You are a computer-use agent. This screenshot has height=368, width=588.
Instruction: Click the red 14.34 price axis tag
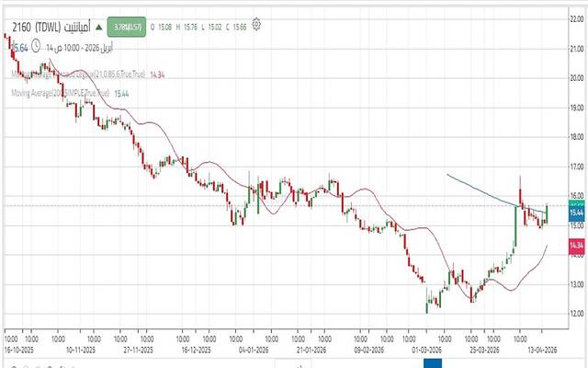[576, 246]
